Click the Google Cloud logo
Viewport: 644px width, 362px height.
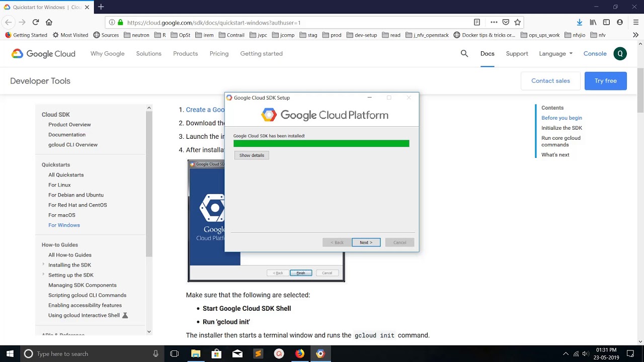pyautogui.click(x=43, y=54)
